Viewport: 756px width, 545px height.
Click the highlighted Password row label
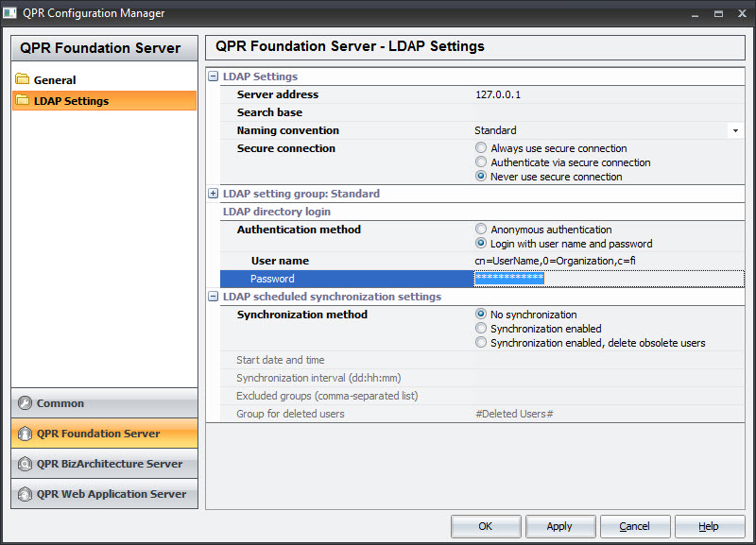272,279
